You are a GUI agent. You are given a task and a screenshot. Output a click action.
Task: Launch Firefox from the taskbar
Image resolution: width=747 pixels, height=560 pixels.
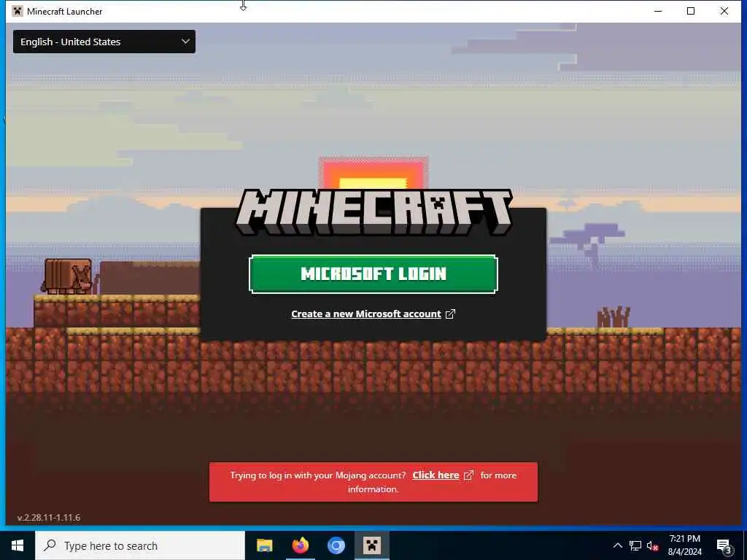300,545
